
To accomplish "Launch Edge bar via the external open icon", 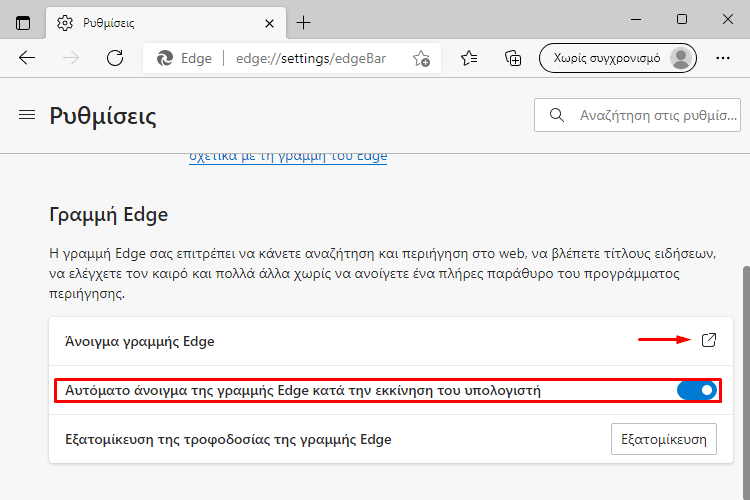I will pos(708,340).
